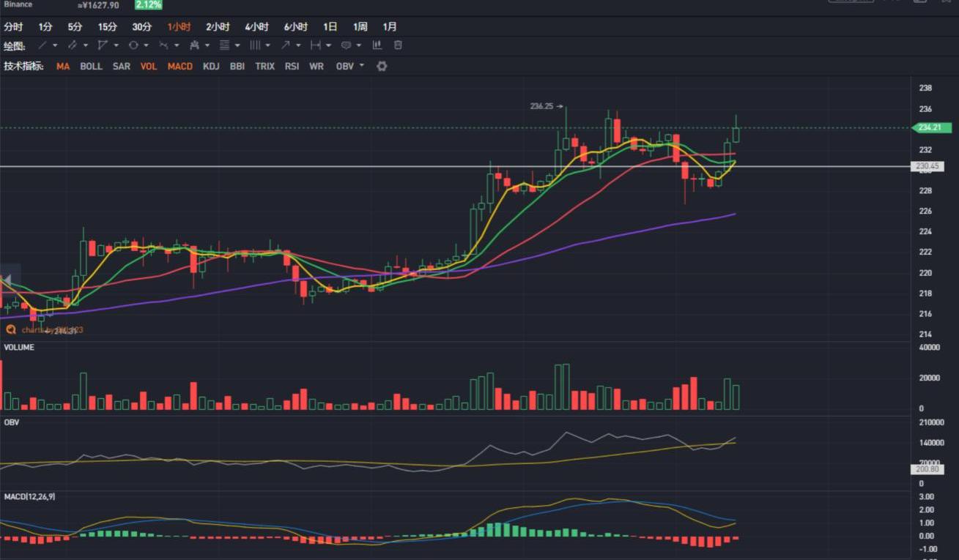Screen dimensions: 959x560
Task: Select the arrow drawing tool
Action: [286, 45]
